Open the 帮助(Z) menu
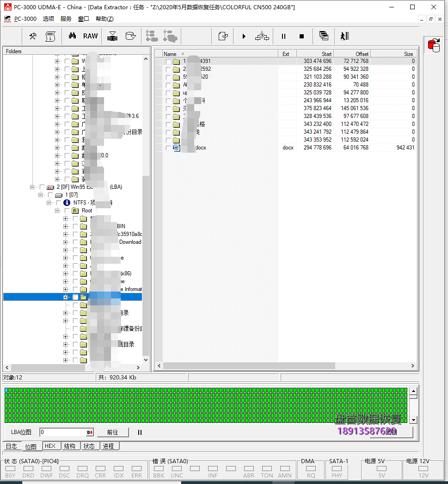 coord(104,19)
